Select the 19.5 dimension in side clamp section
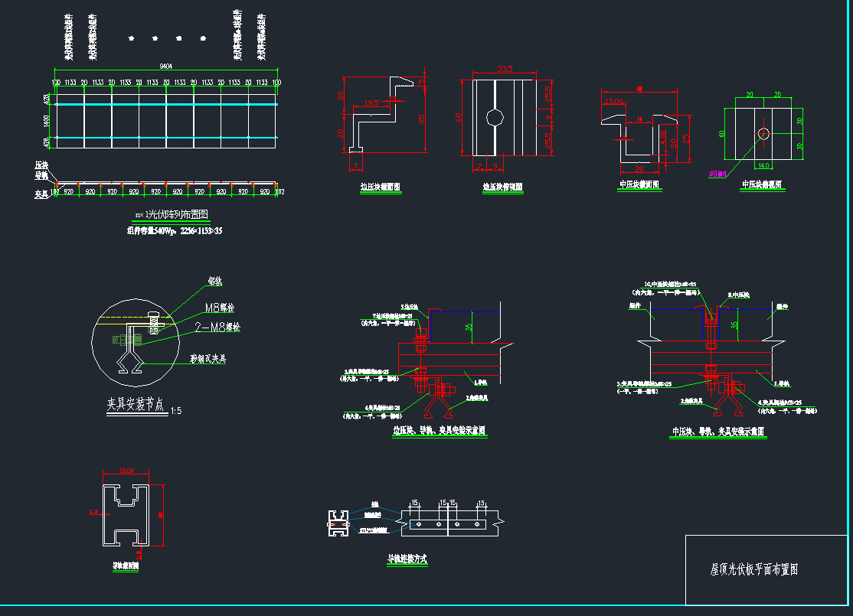 coord(372,103)
